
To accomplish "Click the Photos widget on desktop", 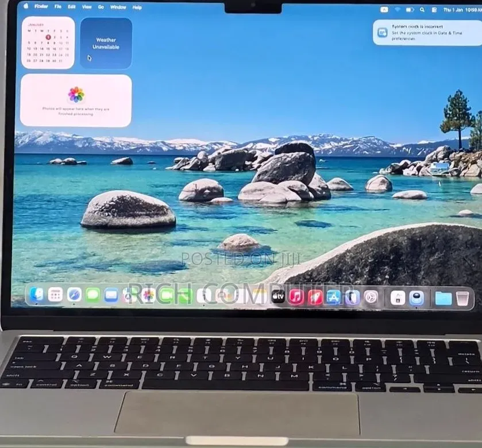I will click(76, 101).
